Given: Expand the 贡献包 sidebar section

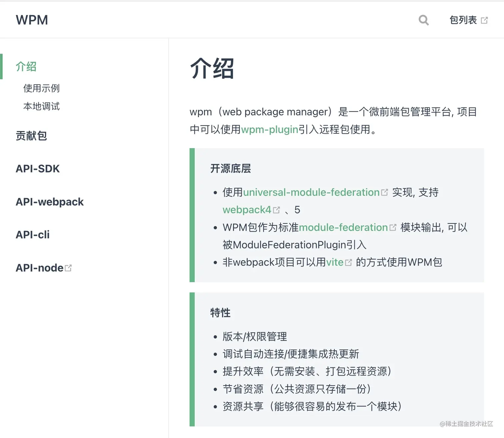Looking at the screenshot, I should tap(31, 135).
